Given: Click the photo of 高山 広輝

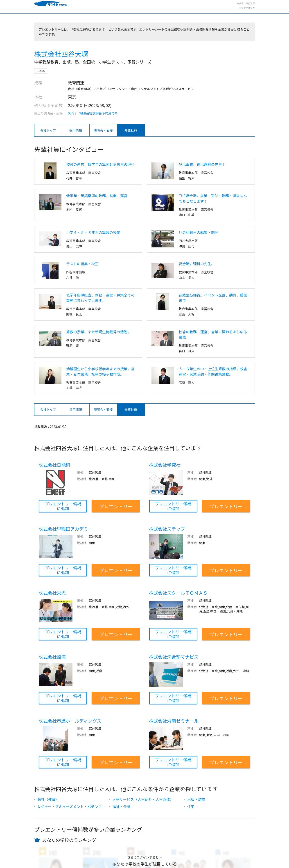Looking at the screenshot, I should click(x=50, y=239).
